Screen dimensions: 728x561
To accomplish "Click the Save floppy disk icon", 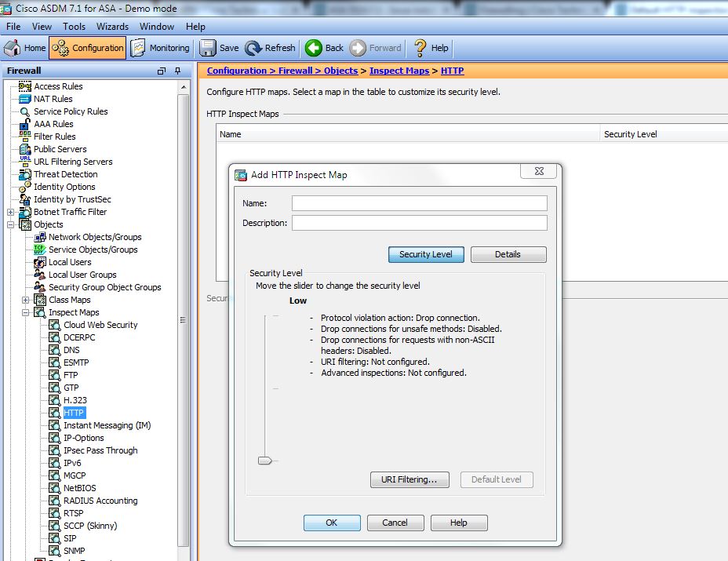I will 208,48.
